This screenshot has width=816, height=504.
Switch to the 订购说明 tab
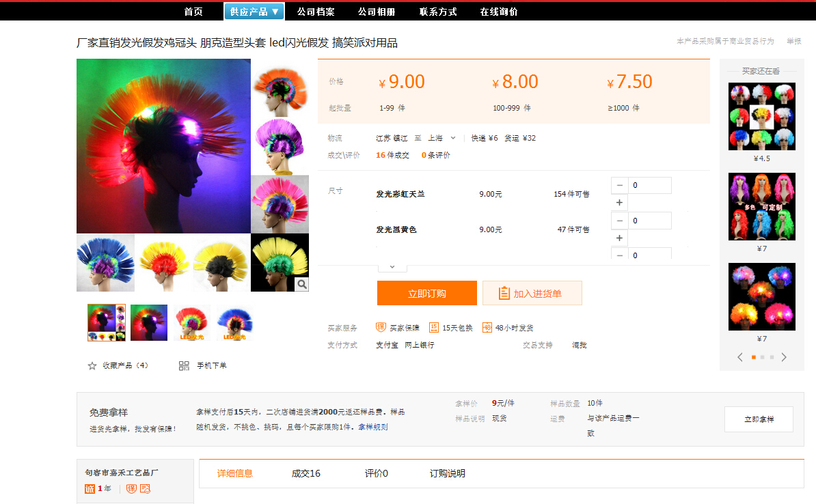(x=447, y=473)
